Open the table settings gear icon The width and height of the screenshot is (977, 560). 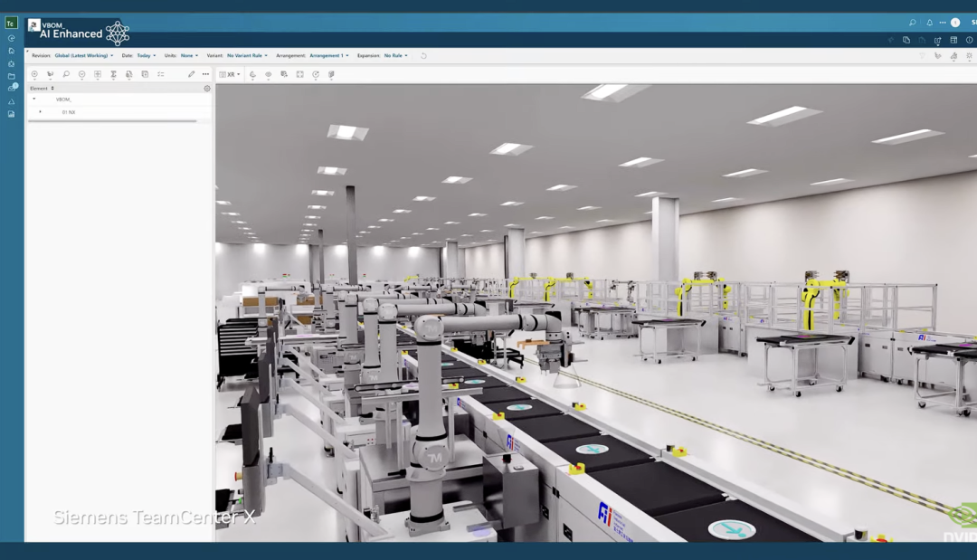pyautogui.click(x=207, y=89)
